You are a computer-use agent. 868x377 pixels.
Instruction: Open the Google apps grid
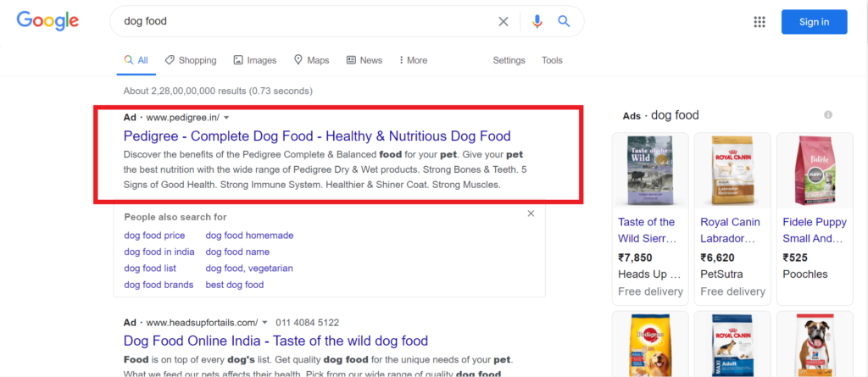coord(759,22)
